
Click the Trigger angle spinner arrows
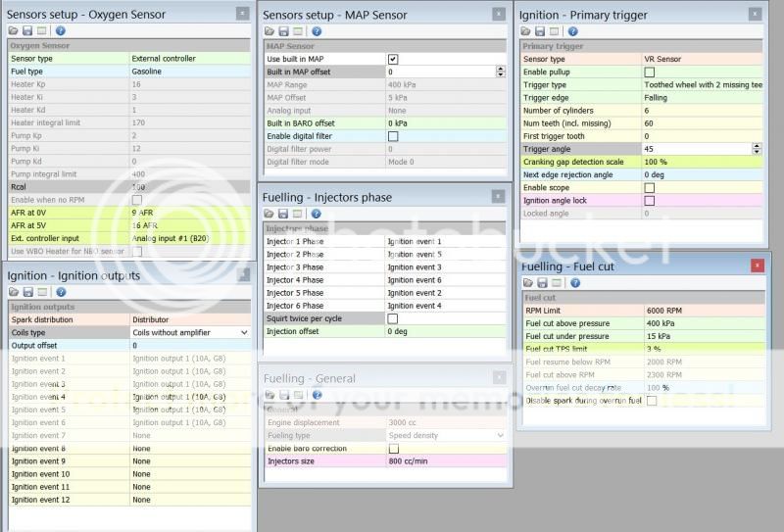[756, 149]
